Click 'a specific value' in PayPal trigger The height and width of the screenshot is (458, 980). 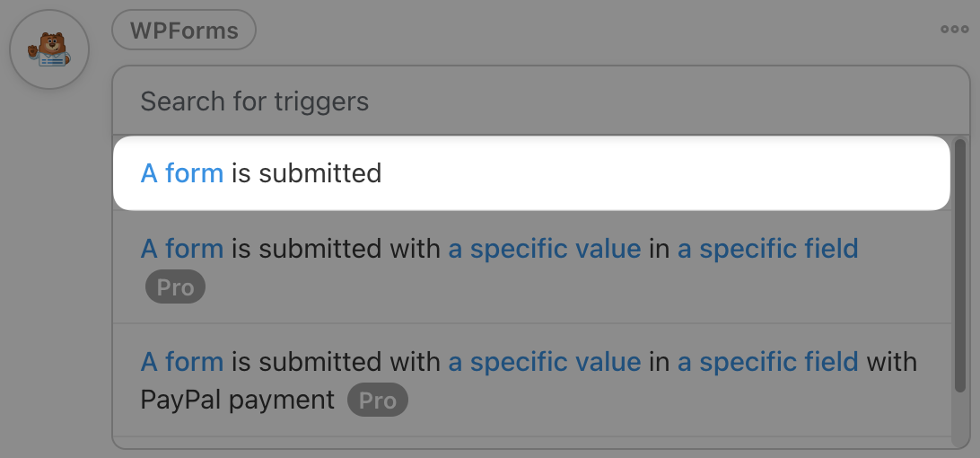click(x=545, y=362)
